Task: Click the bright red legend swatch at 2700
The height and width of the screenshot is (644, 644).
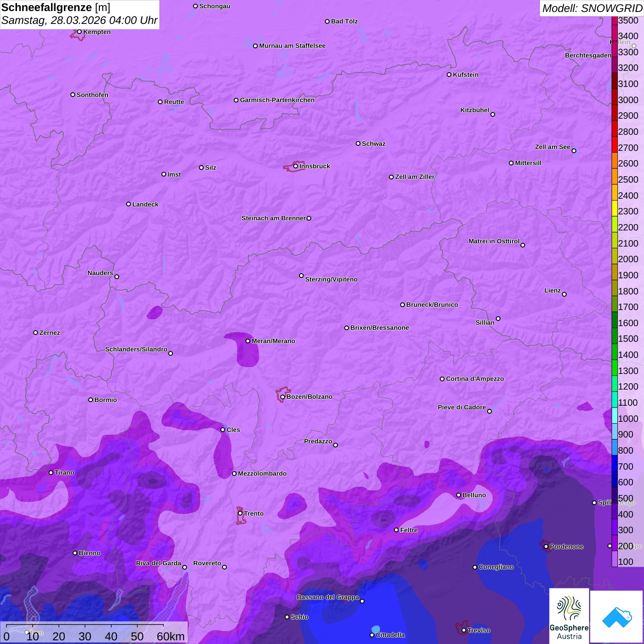Action: coord(615,145)
